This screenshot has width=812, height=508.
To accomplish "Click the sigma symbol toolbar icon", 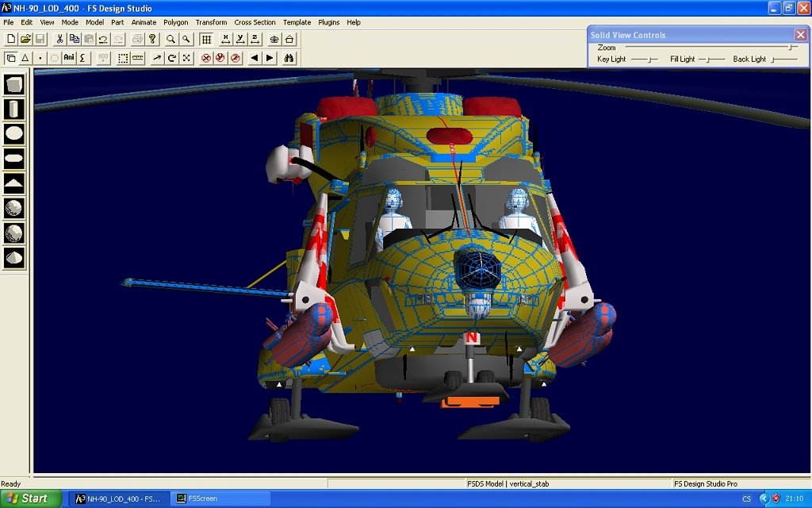I will coord(82,58).
